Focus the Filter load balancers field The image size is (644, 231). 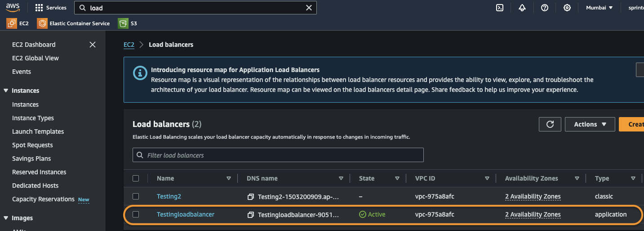coord(278,155)
